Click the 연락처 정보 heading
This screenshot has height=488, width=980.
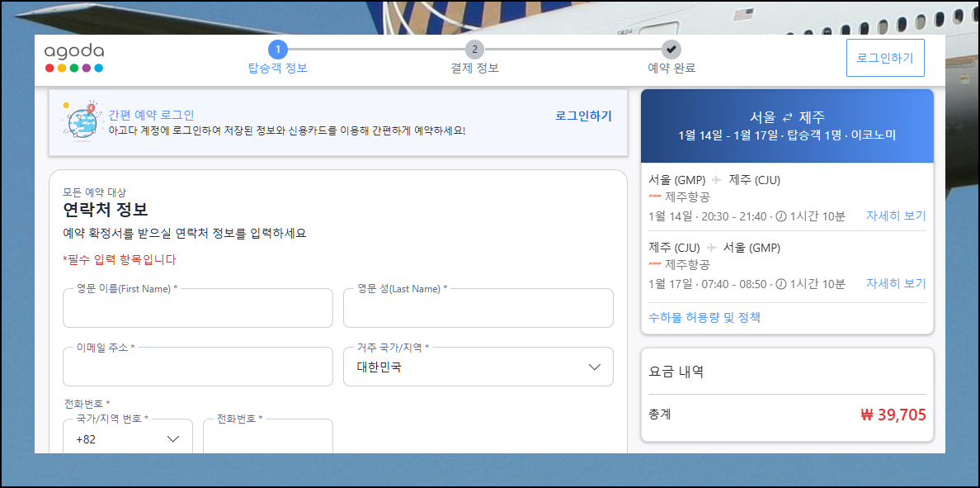pos(106,209)
